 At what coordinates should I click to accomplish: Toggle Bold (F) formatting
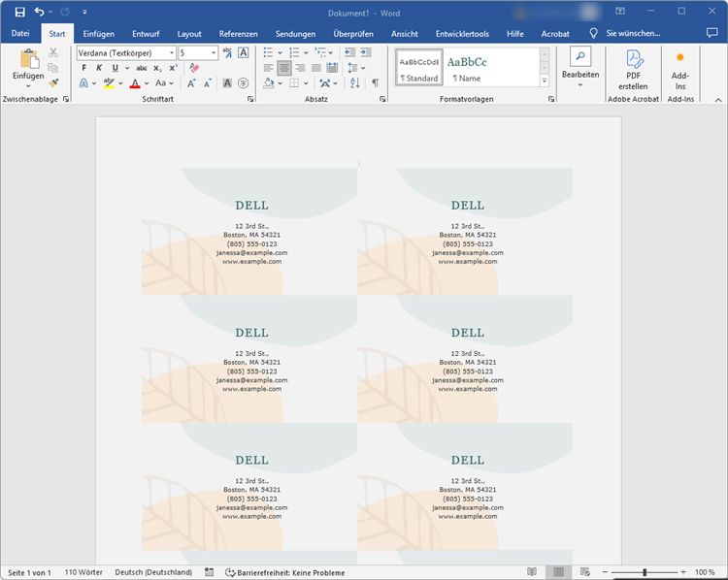[x=84, y=68]
